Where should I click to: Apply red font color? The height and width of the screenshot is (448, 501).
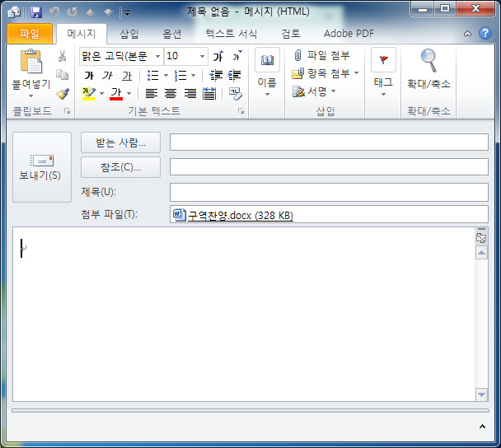116,94
